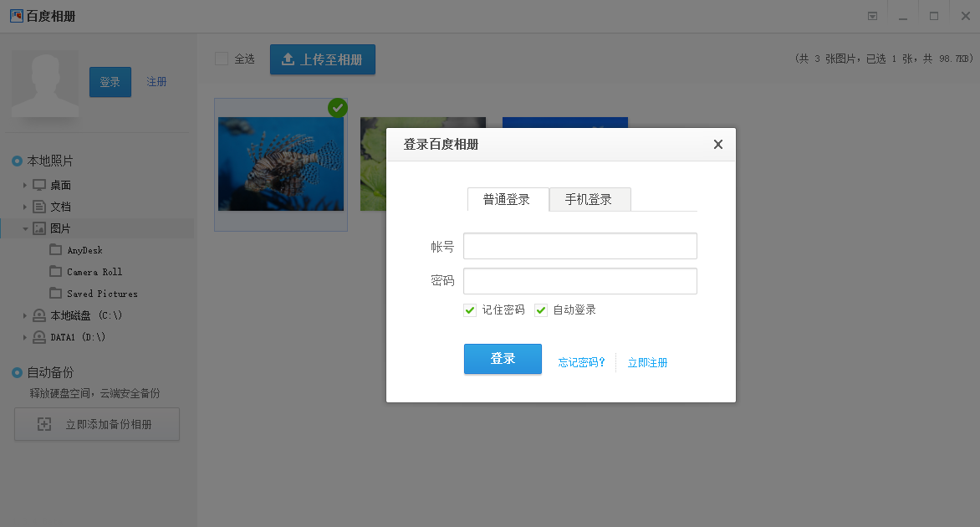Open the Camera Roll folder entry
The width and height of the screenshot is (980, 527).
click(x=94, y=272)
